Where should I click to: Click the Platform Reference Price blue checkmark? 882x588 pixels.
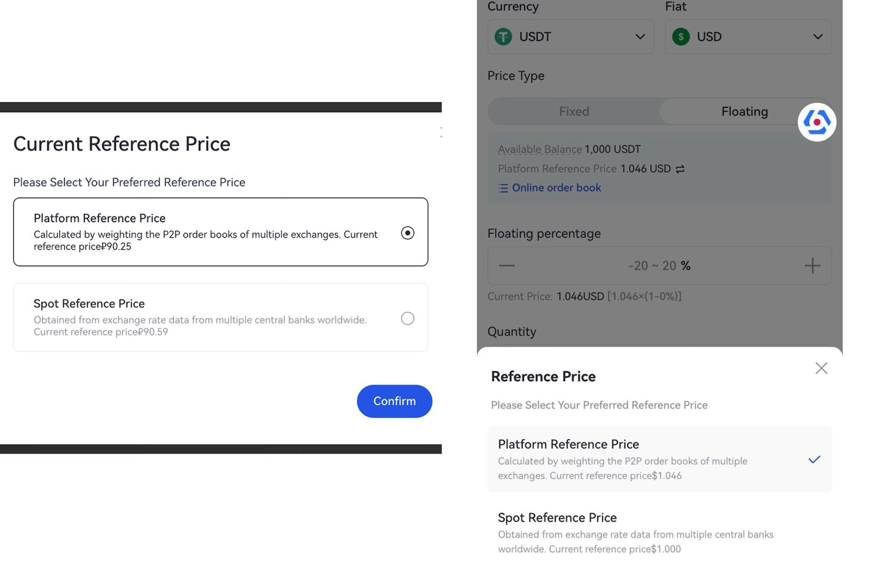814,460
